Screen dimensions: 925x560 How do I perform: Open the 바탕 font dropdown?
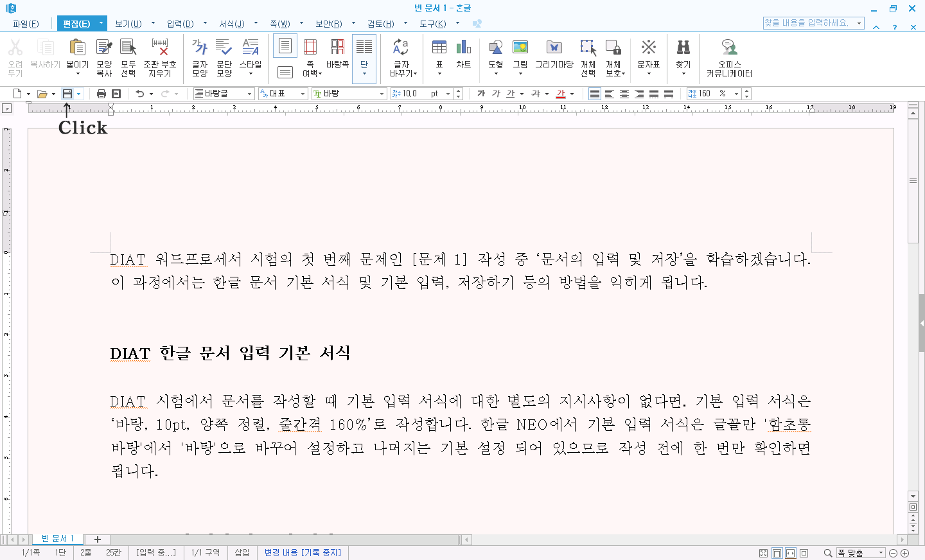click(x=382, y=94)
